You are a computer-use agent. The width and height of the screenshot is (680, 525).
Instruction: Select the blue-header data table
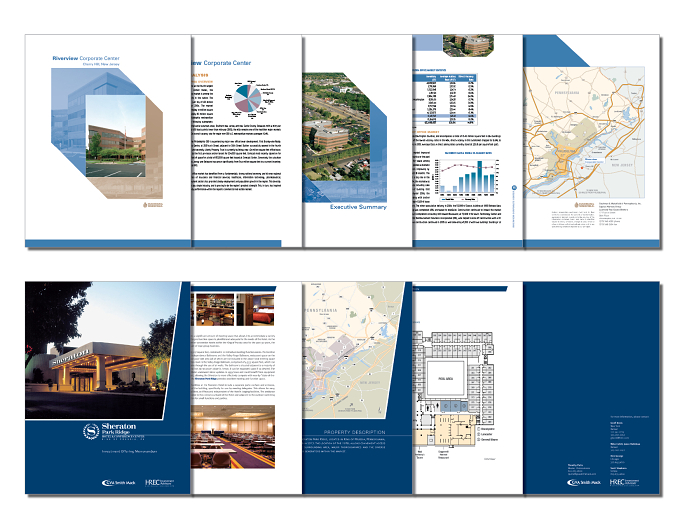[445, 99]
